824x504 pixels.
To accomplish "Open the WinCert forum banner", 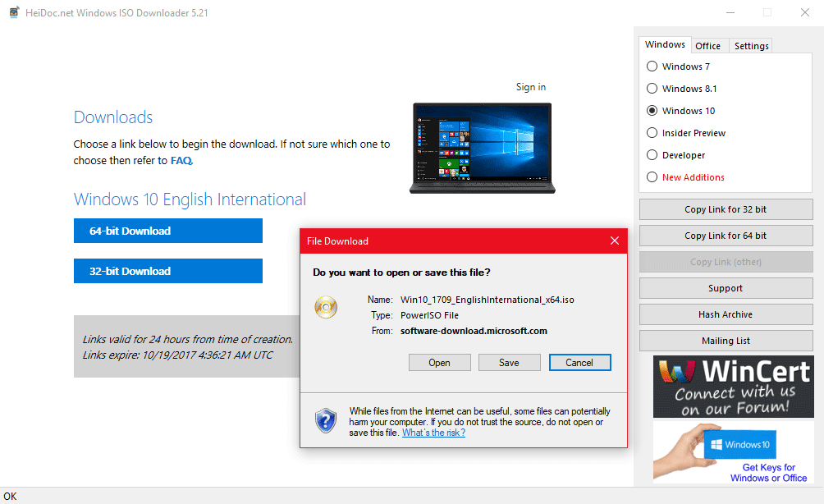I will click(733, 387).
